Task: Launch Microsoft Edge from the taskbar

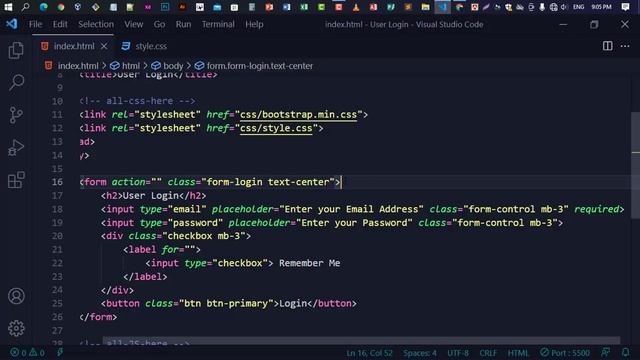Action: click(x=43, y=7)
